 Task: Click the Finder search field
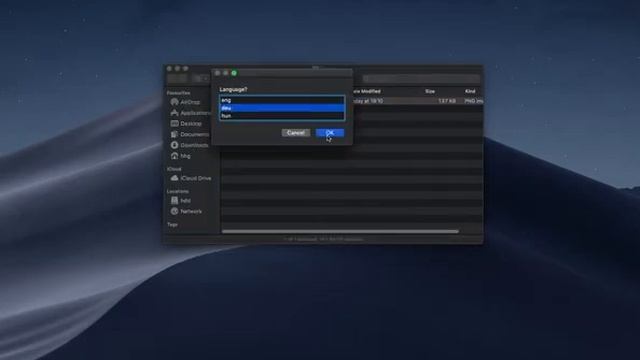tap(421, 78)
